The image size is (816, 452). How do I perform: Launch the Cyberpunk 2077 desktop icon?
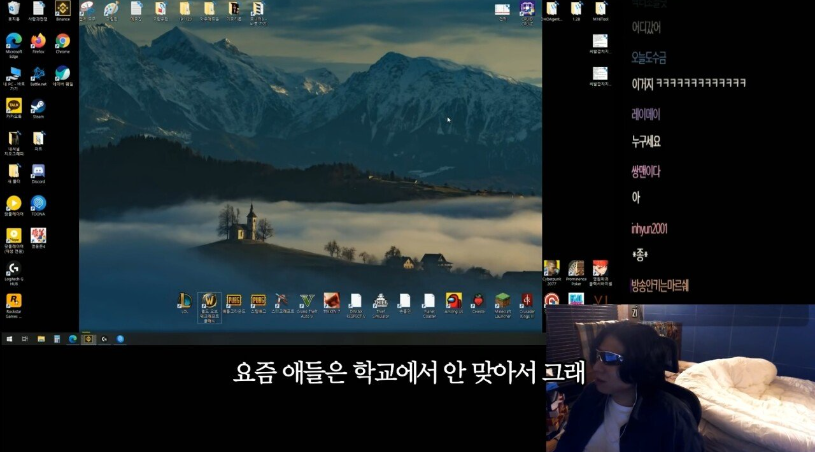point(551,273)
